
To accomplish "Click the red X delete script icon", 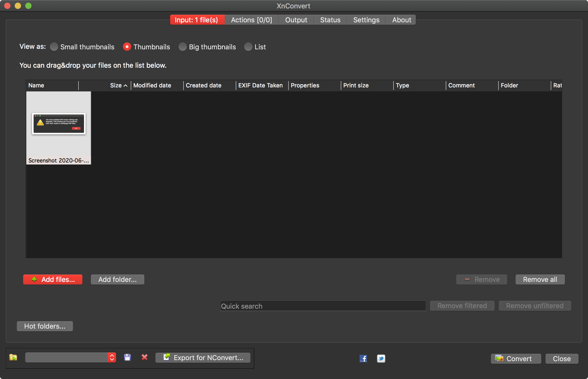I will point(144,357).
